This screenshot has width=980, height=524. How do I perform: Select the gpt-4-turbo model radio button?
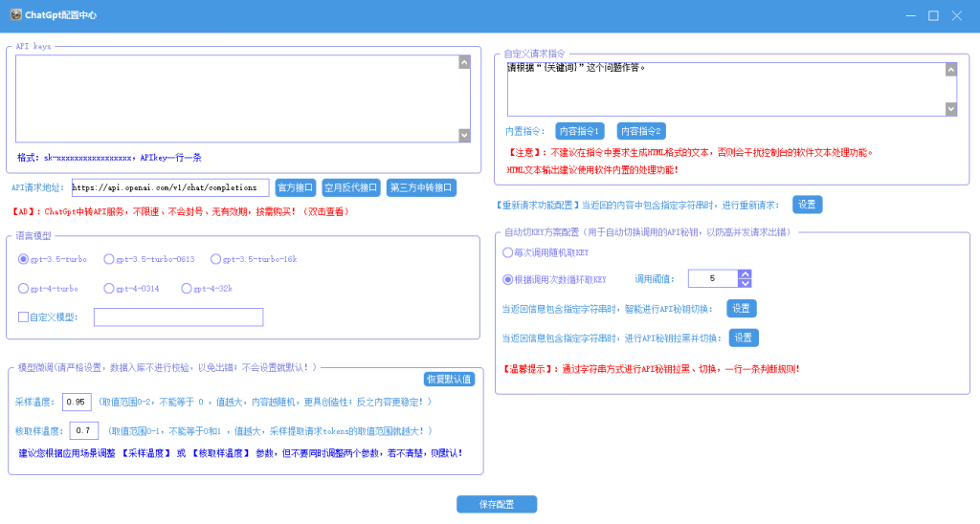point(24,289)
